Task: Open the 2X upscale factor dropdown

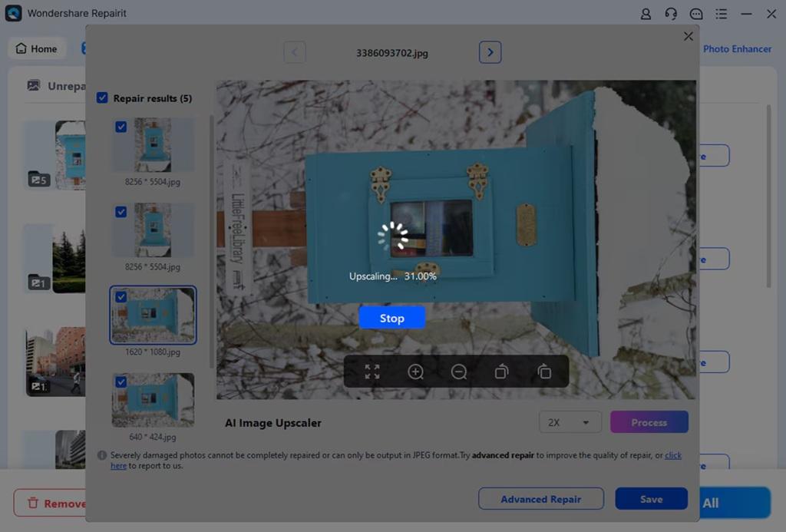Action: tap(570, 422)
